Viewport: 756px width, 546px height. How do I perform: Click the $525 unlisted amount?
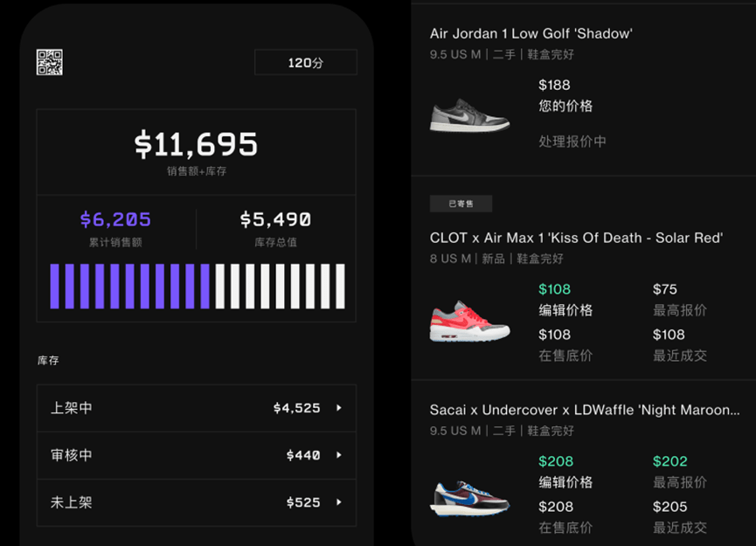303,502
